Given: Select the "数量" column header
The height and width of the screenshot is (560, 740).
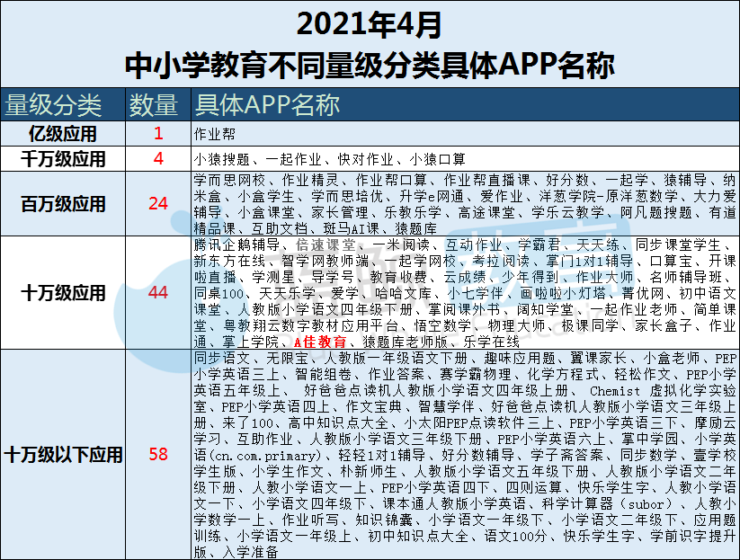Looking at the screenshot, I should click(x=153, y=105).
